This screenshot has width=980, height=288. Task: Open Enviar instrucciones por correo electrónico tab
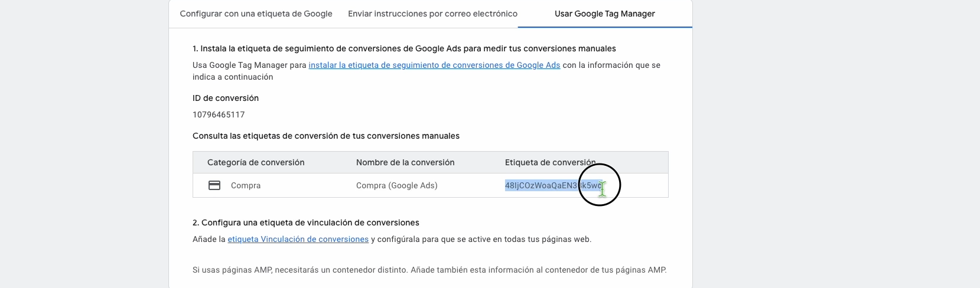click(432, 14)
